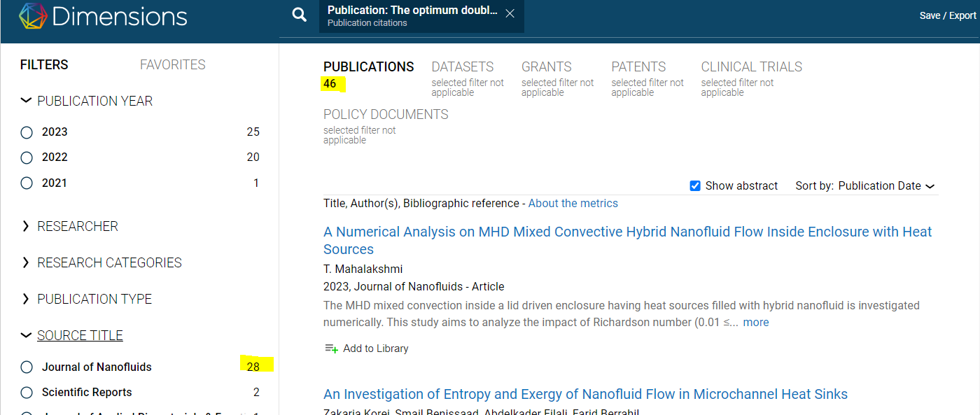Click the search magnifier icon
Screen dimensions: 980x415
[300, 15]
